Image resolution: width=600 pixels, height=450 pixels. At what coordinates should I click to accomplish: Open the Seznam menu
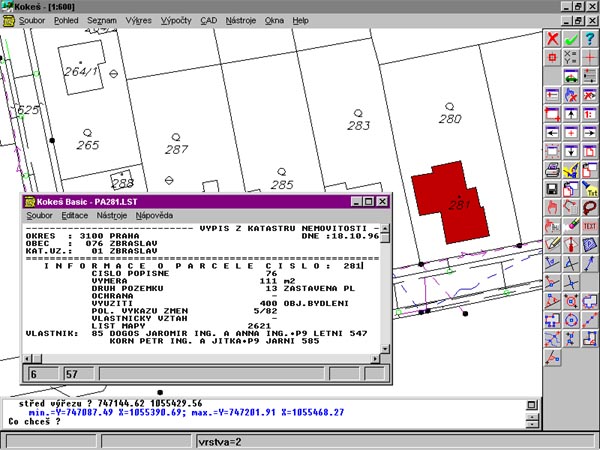coord(101,19)
